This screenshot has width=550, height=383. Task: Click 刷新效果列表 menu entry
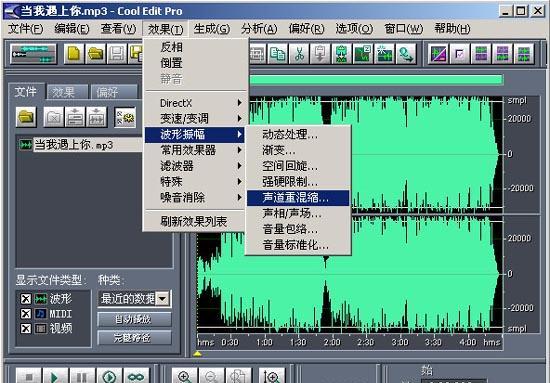194,221
